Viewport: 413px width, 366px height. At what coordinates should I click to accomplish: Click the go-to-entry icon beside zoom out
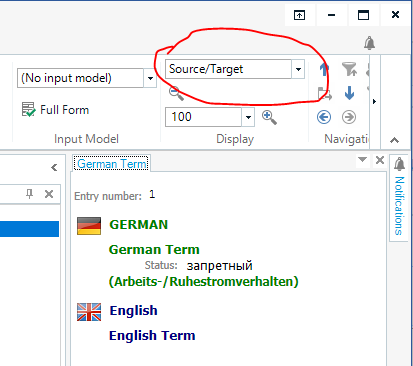coord(325,94)
